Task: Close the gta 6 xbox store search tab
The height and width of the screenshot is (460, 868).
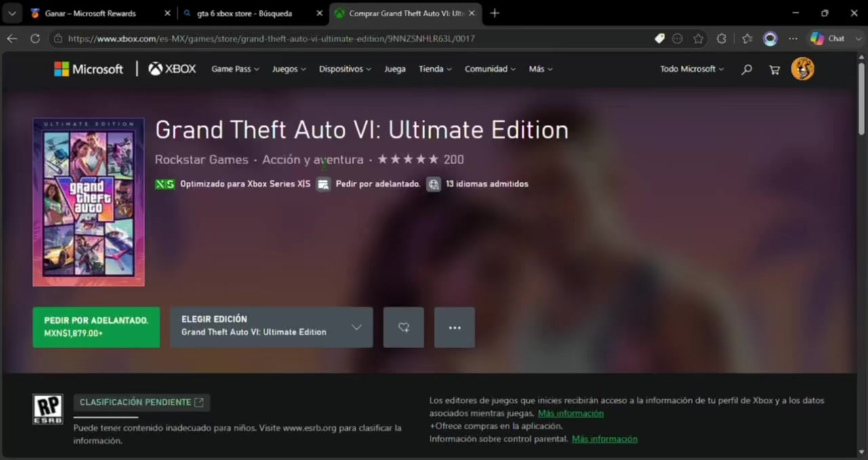Action: click(x=319, y=14)
